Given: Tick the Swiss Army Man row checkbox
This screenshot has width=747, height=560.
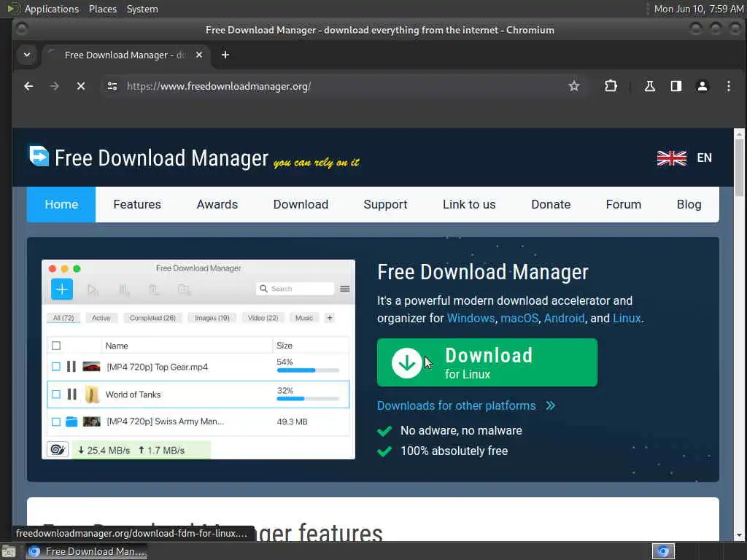Looking at the screenshot, I should click(56, 422).
